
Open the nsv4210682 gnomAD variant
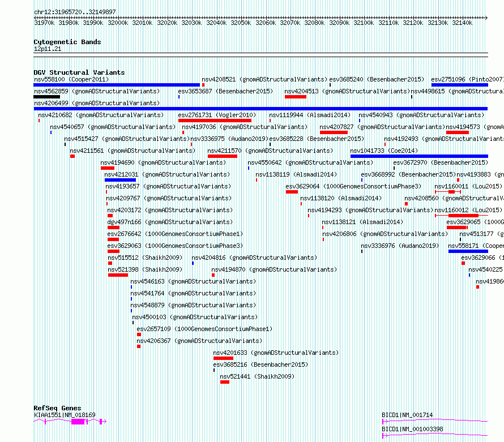pyautogui.click(x=101, y=115)
